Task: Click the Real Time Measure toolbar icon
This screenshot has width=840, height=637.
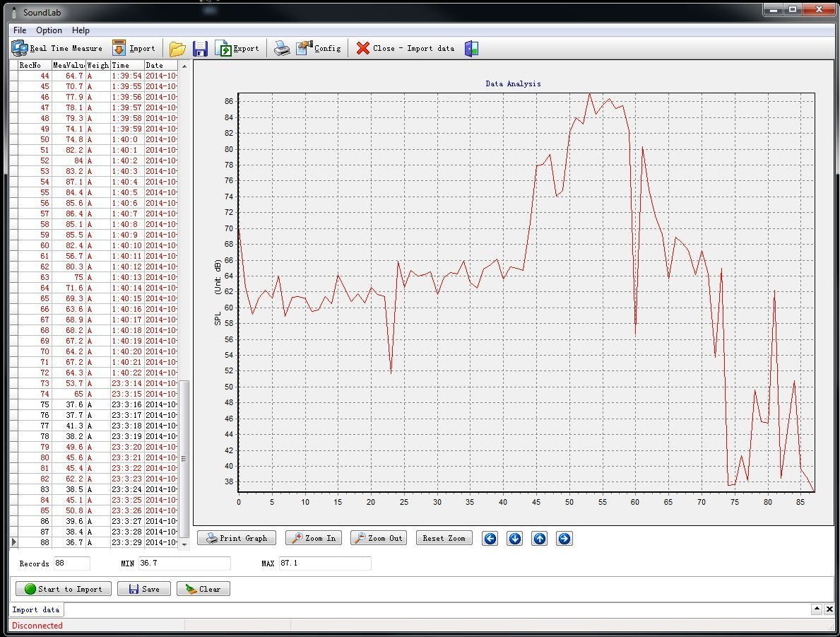Action: [20, 48]
